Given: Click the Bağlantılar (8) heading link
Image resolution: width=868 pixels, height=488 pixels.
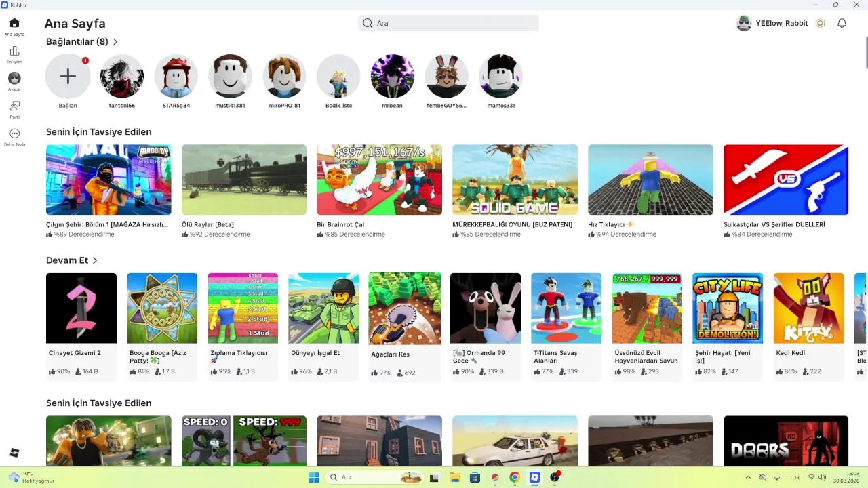Looking at the screenshot, I should [x=77, y=42].
